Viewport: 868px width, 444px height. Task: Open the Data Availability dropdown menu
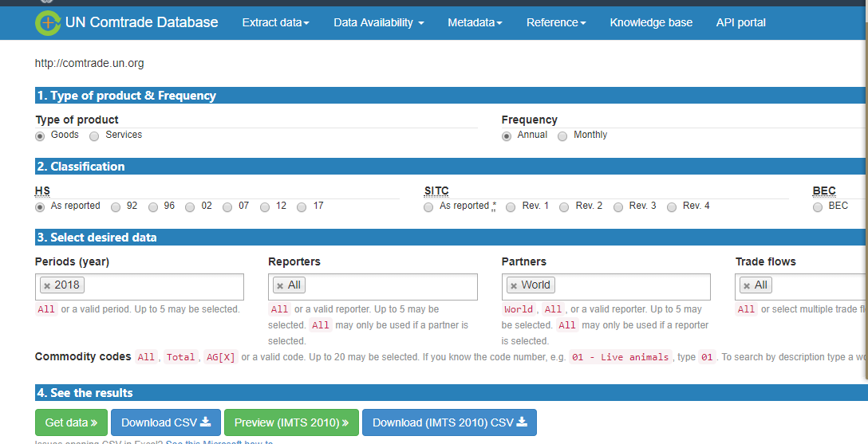(x=379, y=22)
